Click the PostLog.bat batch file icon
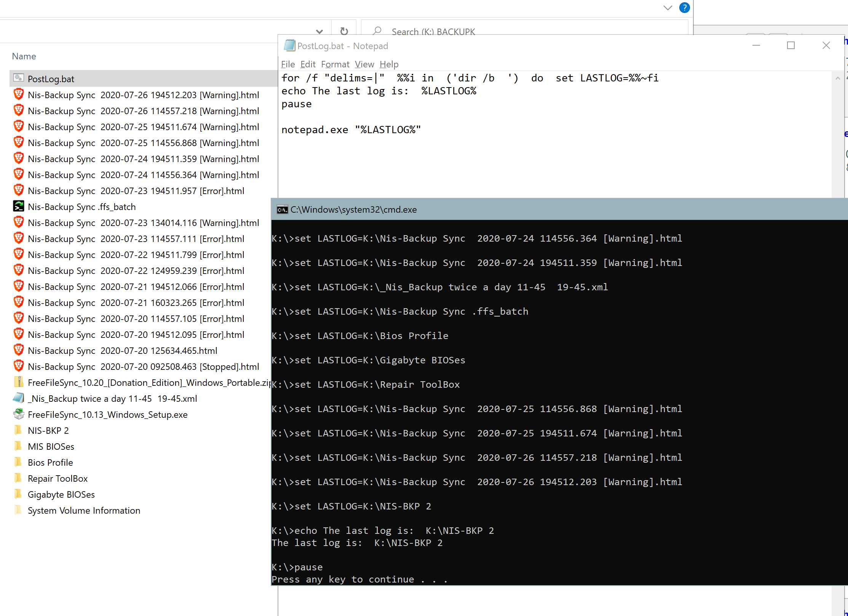848x616 pixels. pyautogui.click(x=18, y=78)
